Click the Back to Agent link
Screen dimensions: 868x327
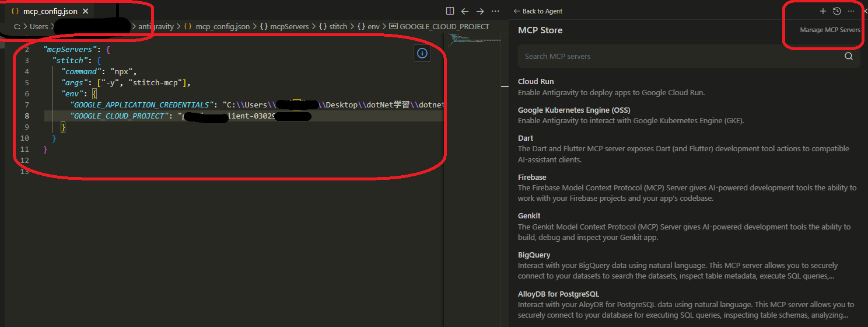click(538, 11)
